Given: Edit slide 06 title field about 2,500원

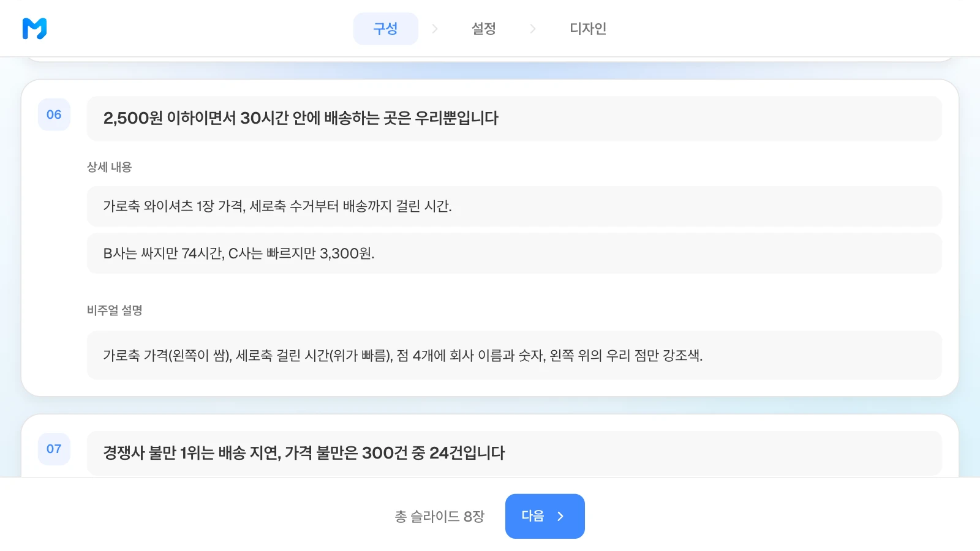Looking at the screenshot, I should [514, 118].
